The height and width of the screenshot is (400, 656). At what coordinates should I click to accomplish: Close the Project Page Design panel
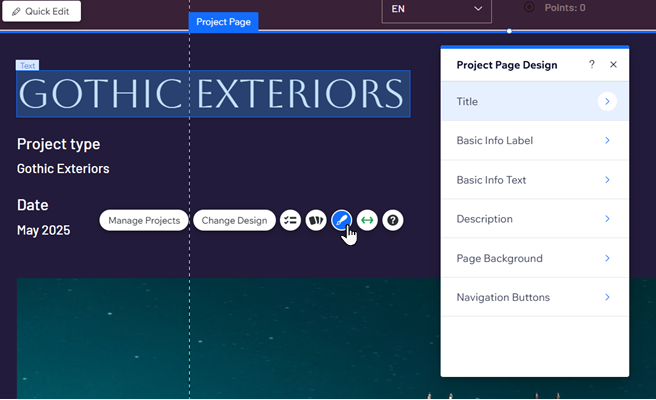(x=613, y=65)
